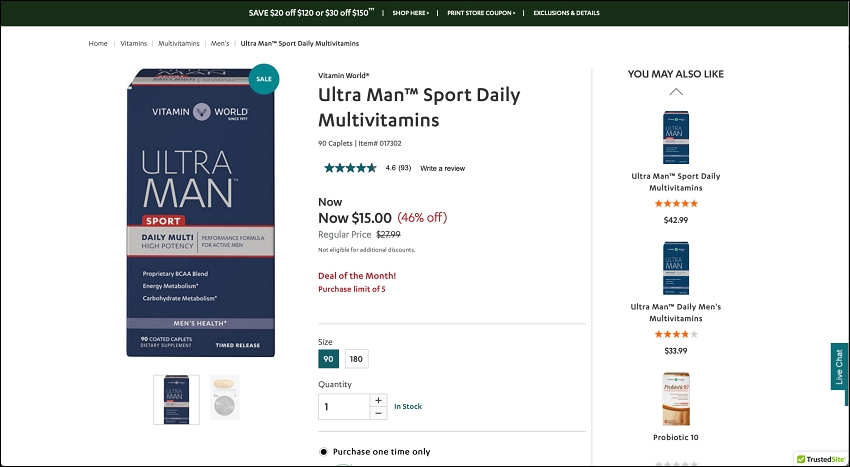
Task: Click the TrustedSite badge
Action: point(821,459)
